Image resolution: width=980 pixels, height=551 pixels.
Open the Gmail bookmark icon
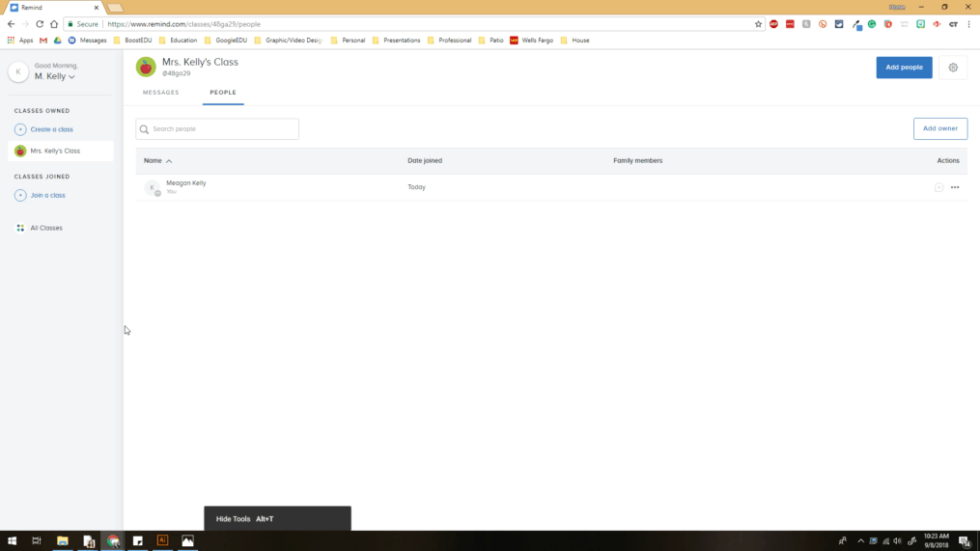tap(43, 41)
